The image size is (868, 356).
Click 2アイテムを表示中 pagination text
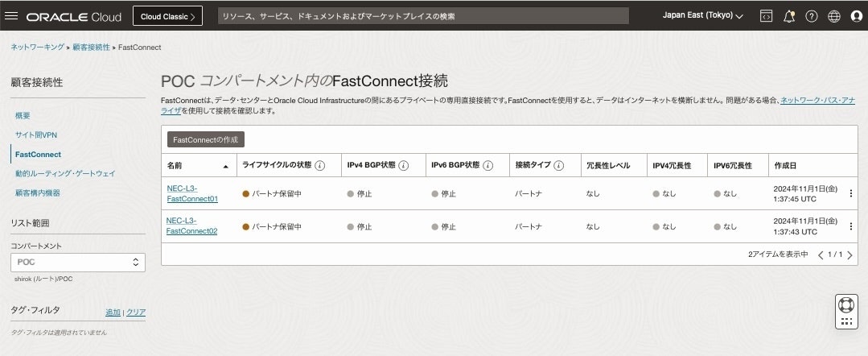coord(778,255)
